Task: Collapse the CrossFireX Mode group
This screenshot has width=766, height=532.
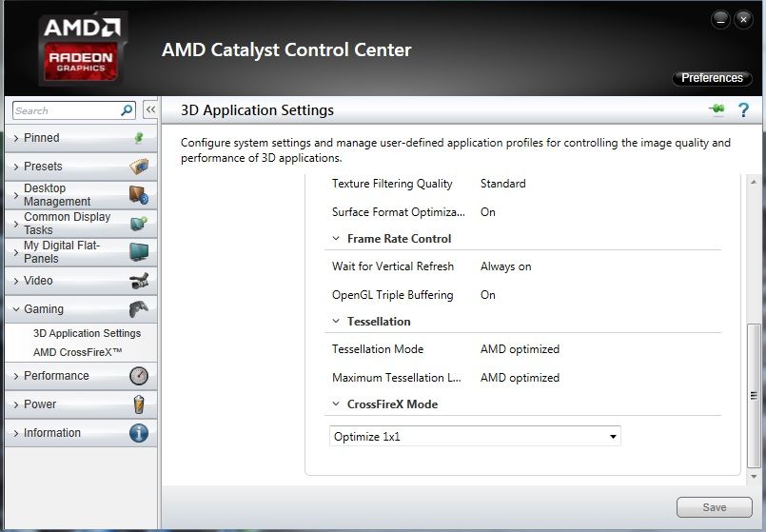Action: 336,404
